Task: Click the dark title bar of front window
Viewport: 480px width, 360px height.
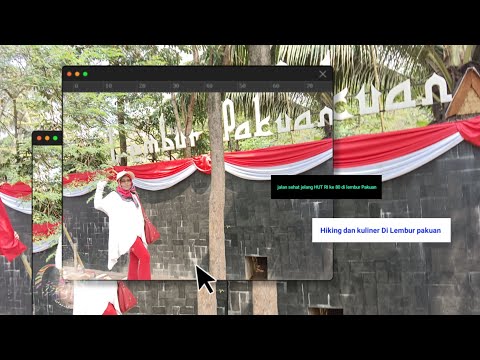Action: point(197,74)
